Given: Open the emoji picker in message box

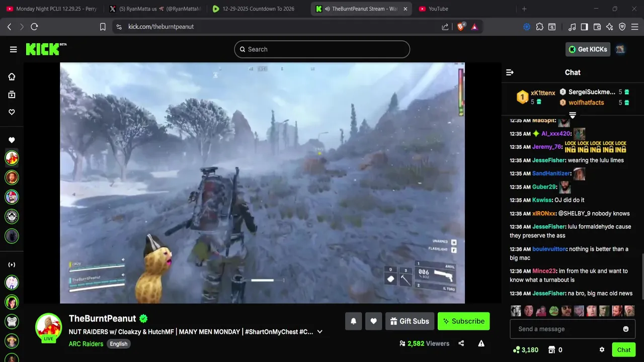Looking at the screenshot, I should click(626, 329).
